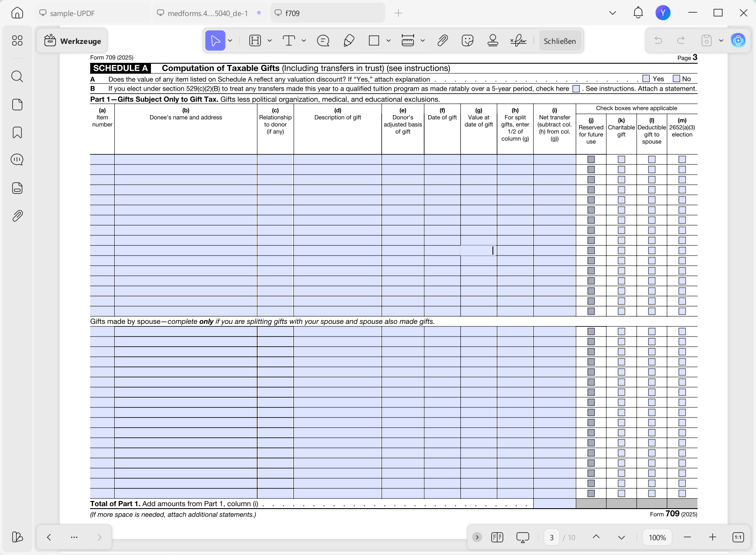The image size is (756, 555).
Task: Open the two-page view layout icon
Action: 497,537
